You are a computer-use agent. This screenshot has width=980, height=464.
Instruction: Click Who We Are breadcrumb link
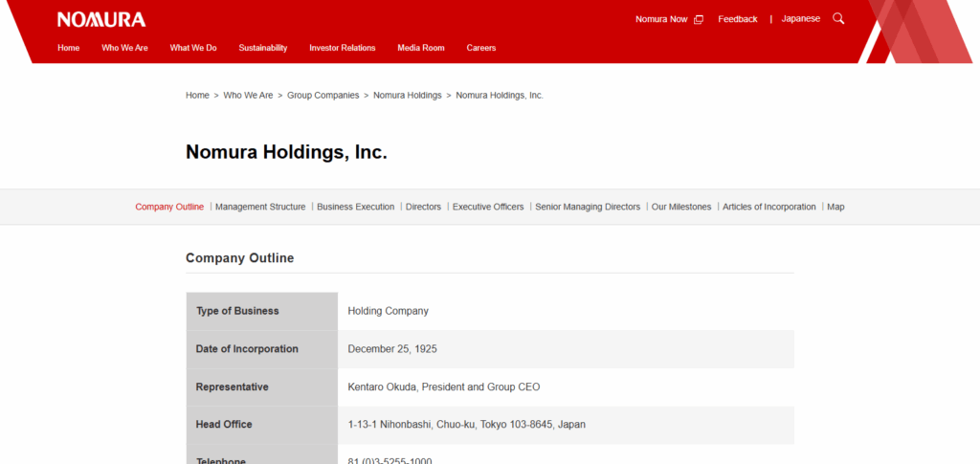coord(248,96)
